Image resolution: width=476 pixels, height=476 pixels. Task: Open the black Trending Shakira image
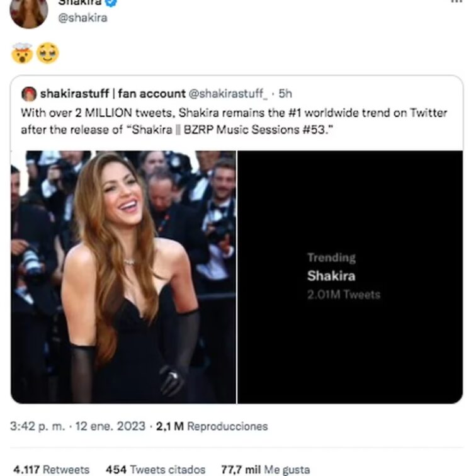[x=350, y=276]
